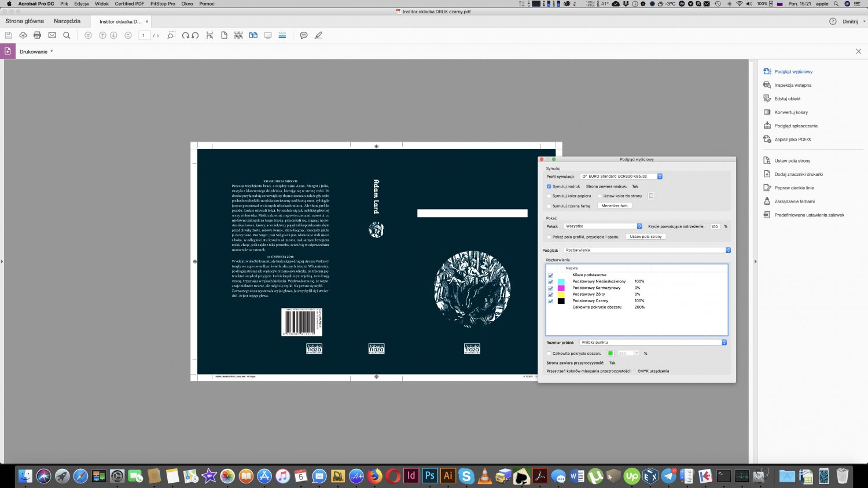Click the Print toolbar icon
The image size is (868, 488).
[38, 35]
